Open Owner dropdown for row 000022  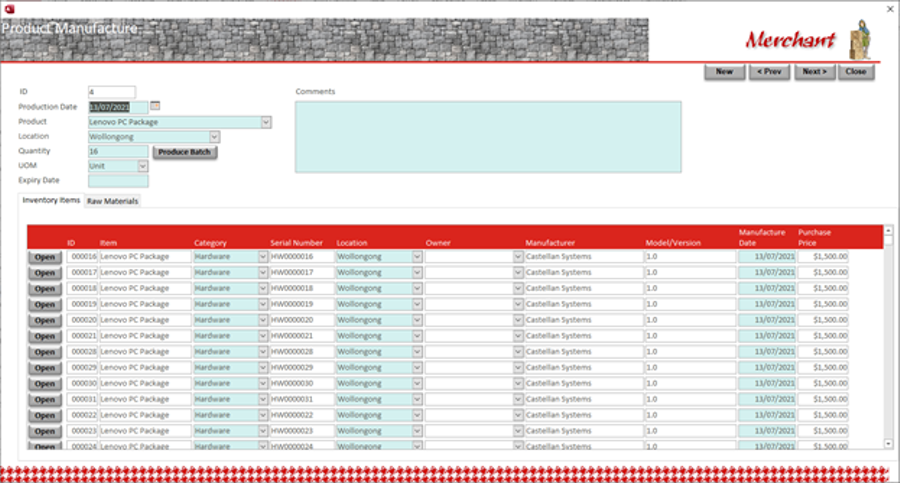click(x=518, y=415)
